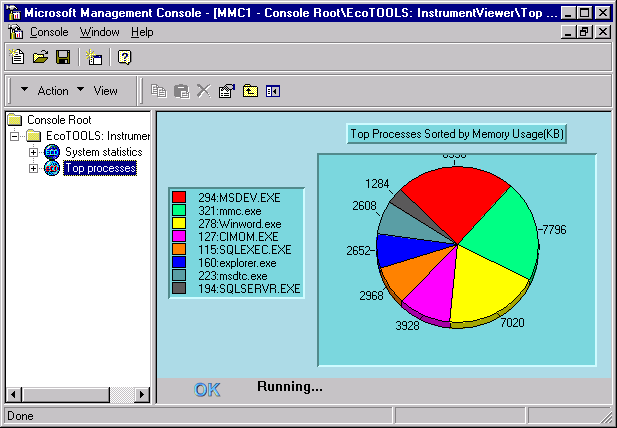
Task: Click blue explorer.exe legend swatch
Action: click(x=179, y=262)
